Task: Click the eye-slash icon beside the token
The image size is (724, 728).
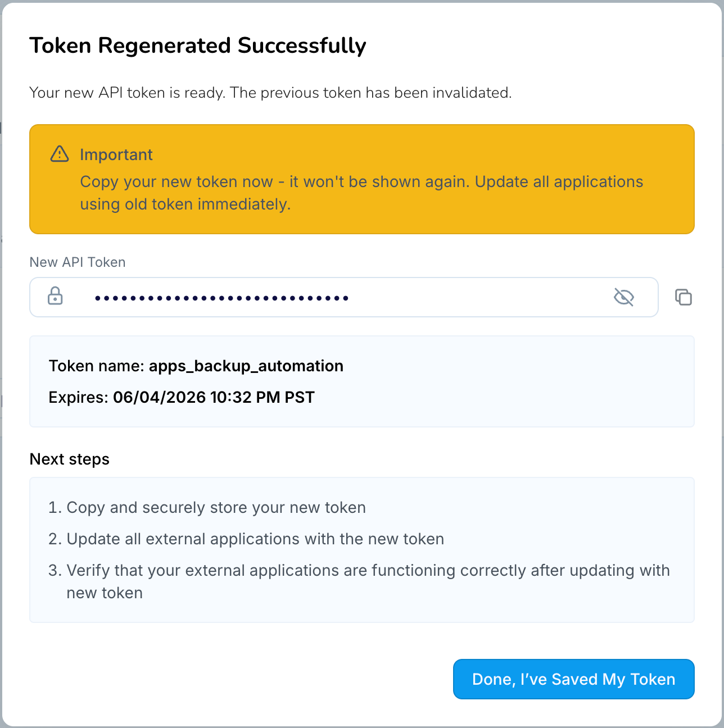Action: 623,297
